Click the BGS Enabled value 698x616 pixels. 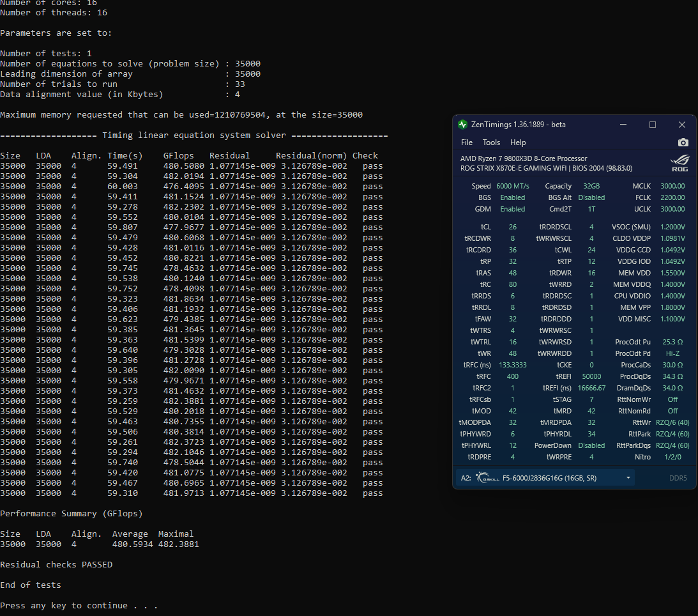[x=512, y=197]
